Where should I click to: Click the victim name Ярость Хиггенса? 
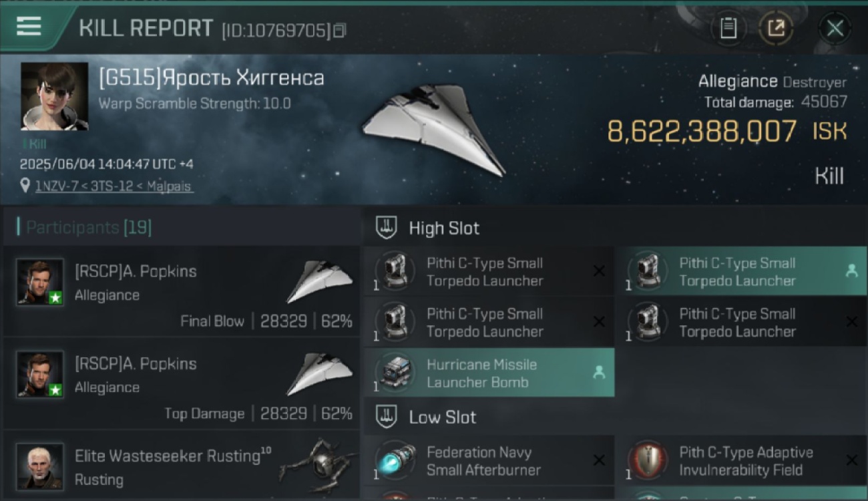(x=211, y=78)
